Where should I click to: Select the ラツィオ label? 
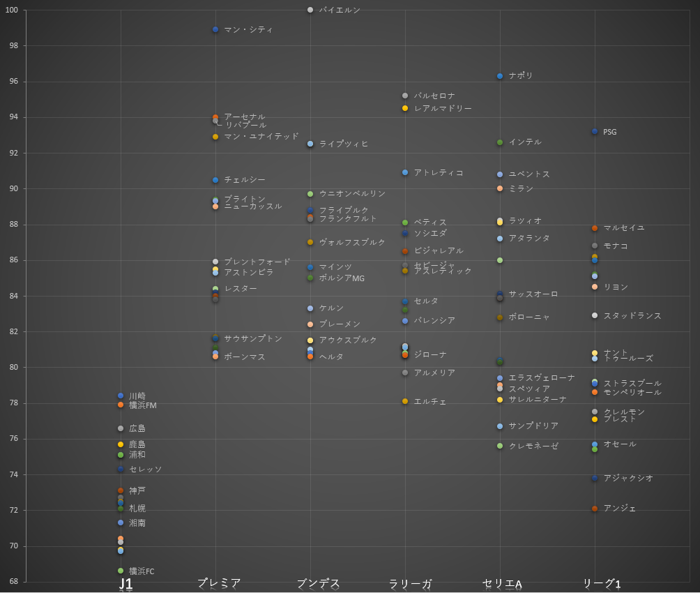(525, 220)
